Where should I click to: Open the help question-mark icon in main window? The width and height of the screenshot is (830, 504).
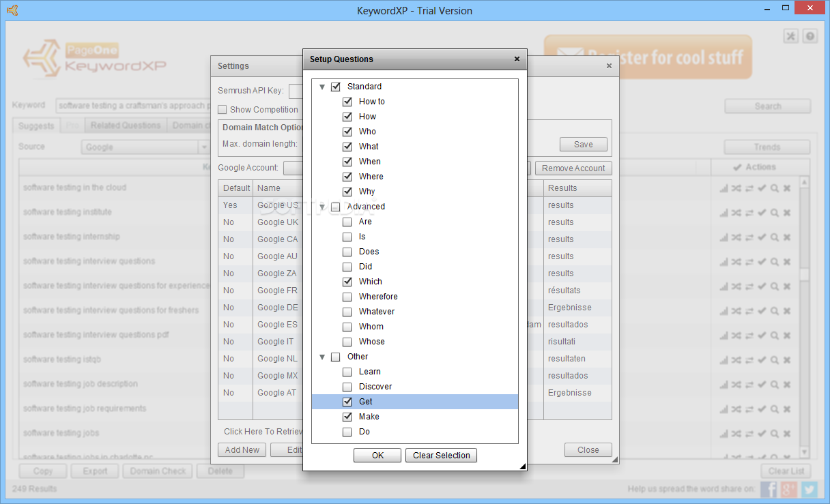click(810, 37)
